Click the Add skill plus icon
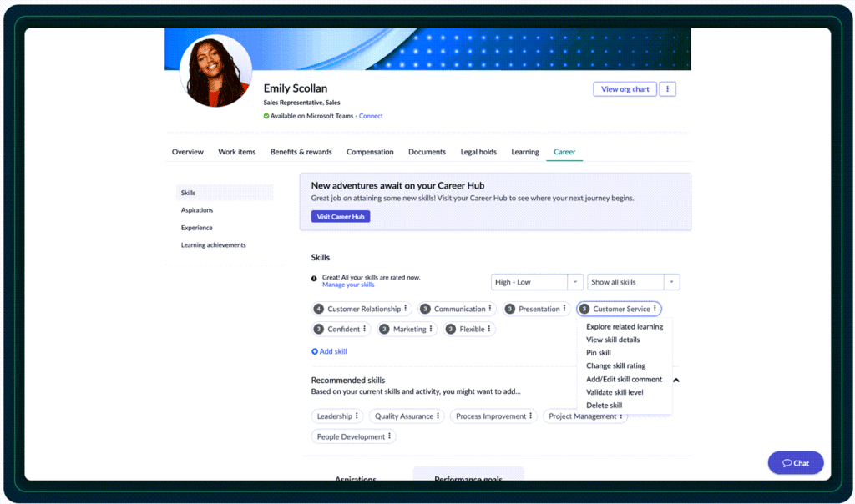The height and width of the screenshot is (504, 855). point(316,351)
